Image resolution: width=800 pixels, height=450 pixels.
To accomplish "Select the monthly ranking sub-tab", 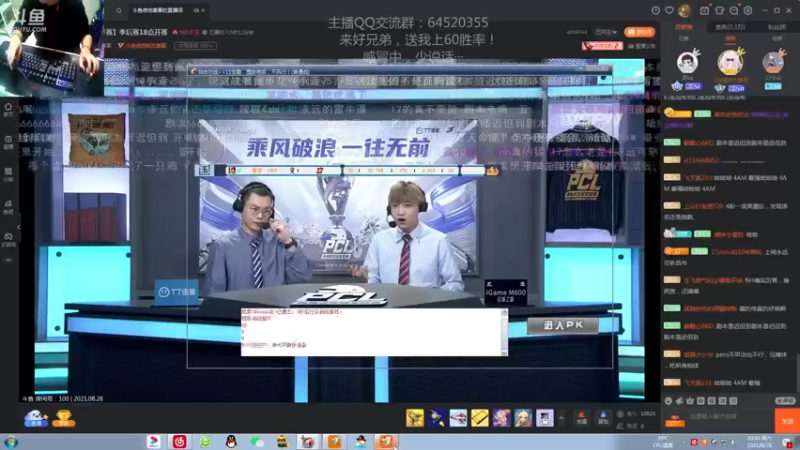I will click(777, 38).
